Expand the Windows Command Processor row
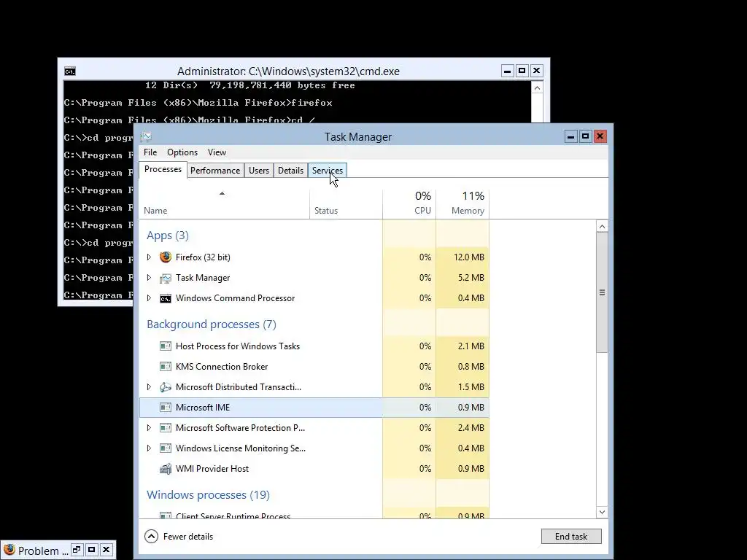Screen dimensions: 747x560 point(149,298)
